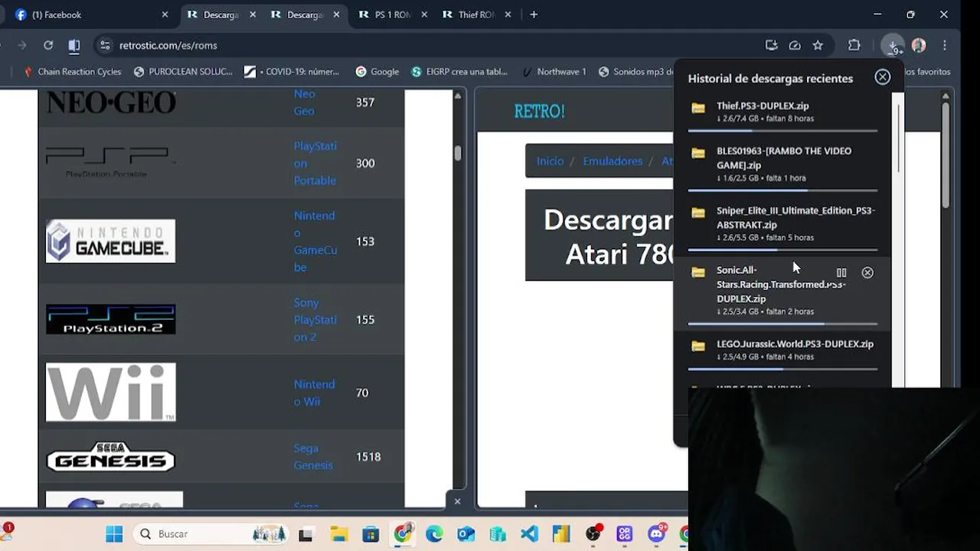Cancel the Sonic All-Stars Racing download
980x551 pixels.
867,272
